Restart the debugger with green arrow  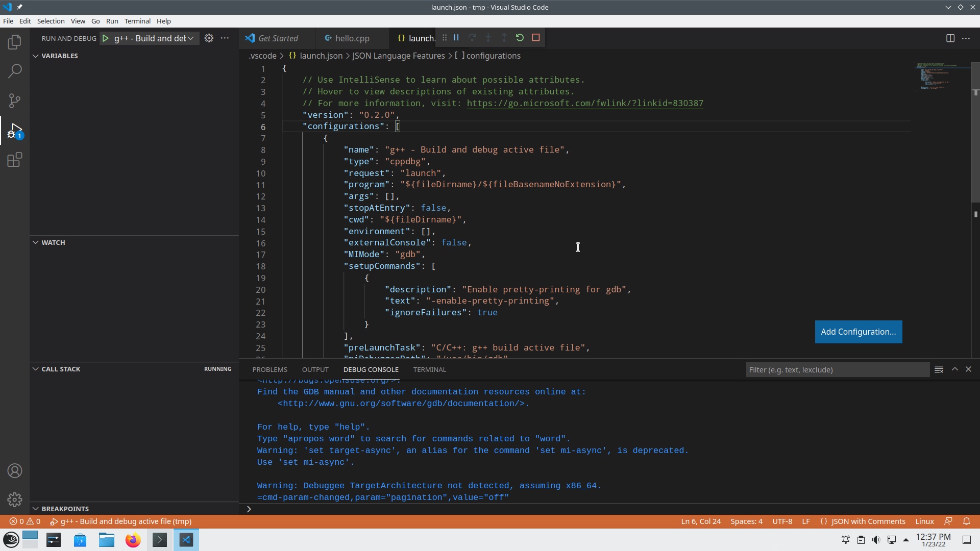[x=520, y=38]
